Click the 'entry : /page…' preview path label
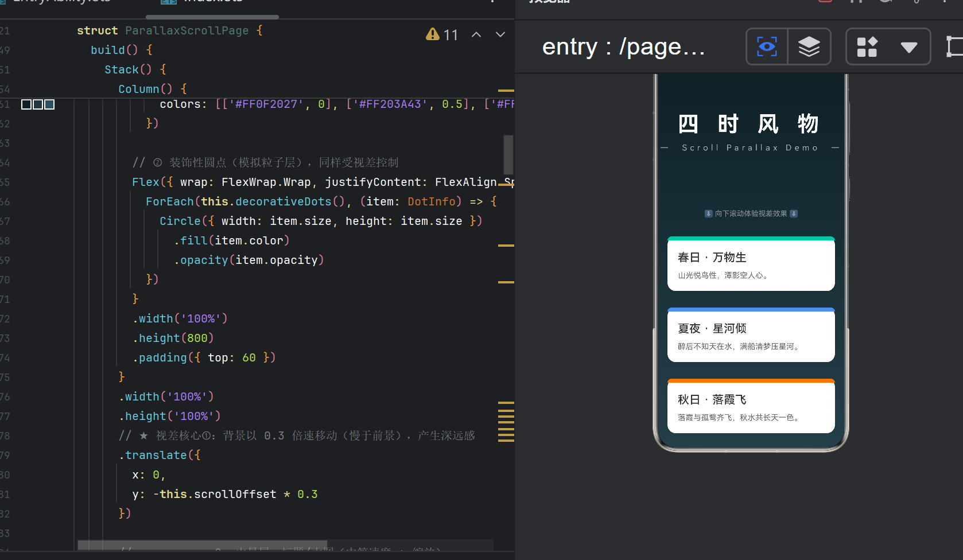Viewport: 963px width, 560px height. (x=623, y=47)
